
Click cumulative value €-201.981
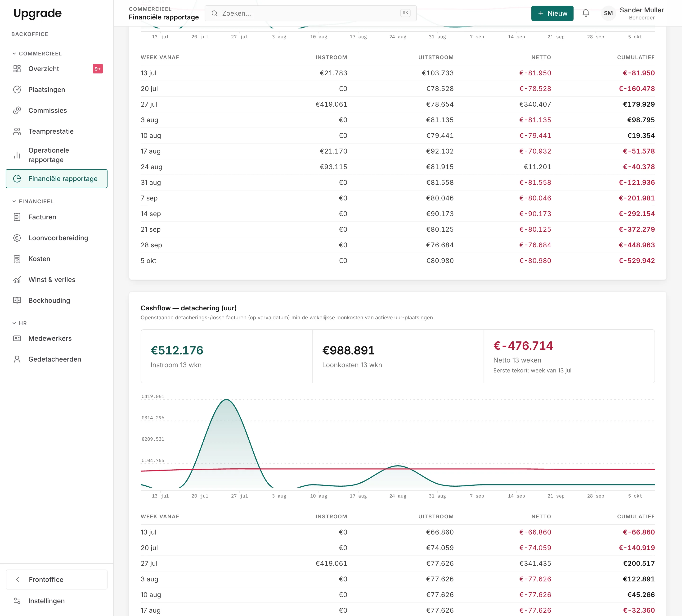637,198
